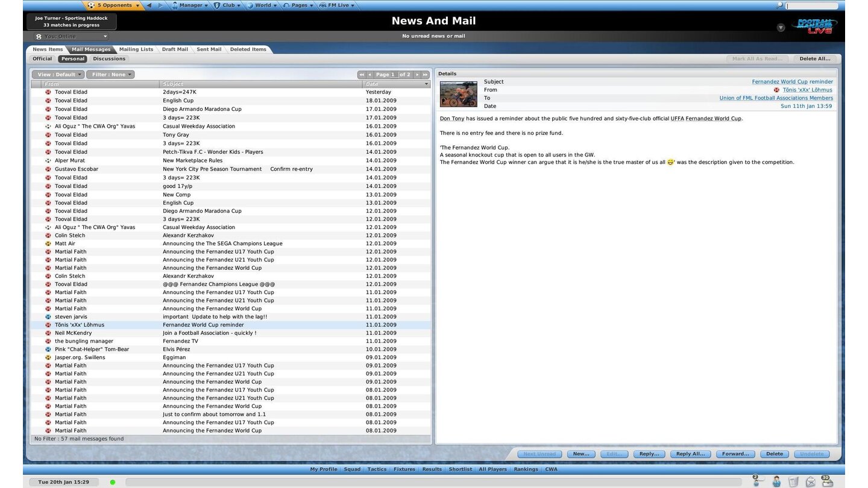Click the green online status indicator in status bar
The width and height of the screenshot is (868, 488).
pos(113,482)
